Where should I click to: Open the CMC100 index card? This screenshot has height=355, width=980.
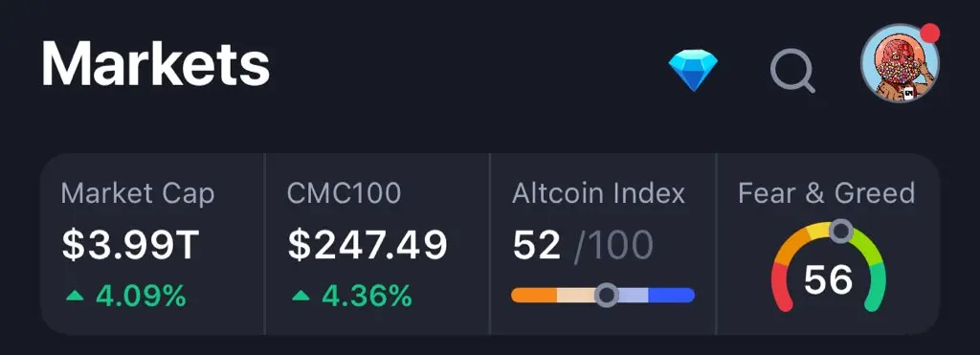(377, 244)
